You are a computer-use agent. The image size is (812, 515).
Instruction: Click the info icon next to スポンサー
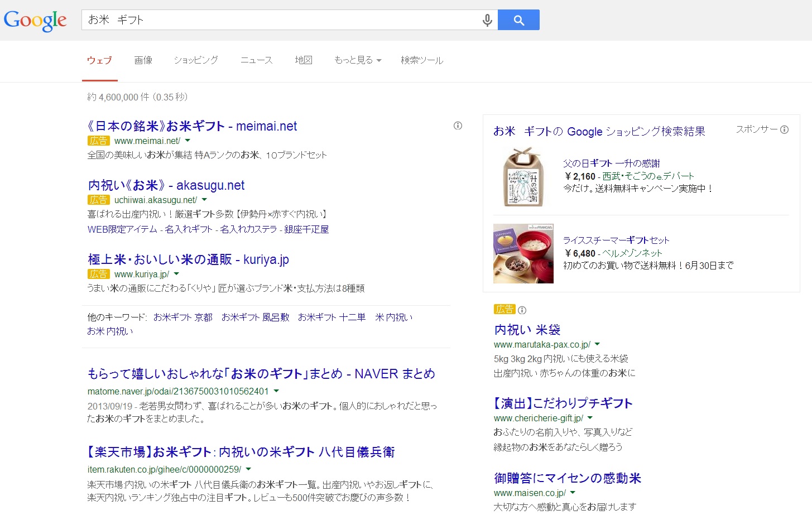tap(784, 129)
